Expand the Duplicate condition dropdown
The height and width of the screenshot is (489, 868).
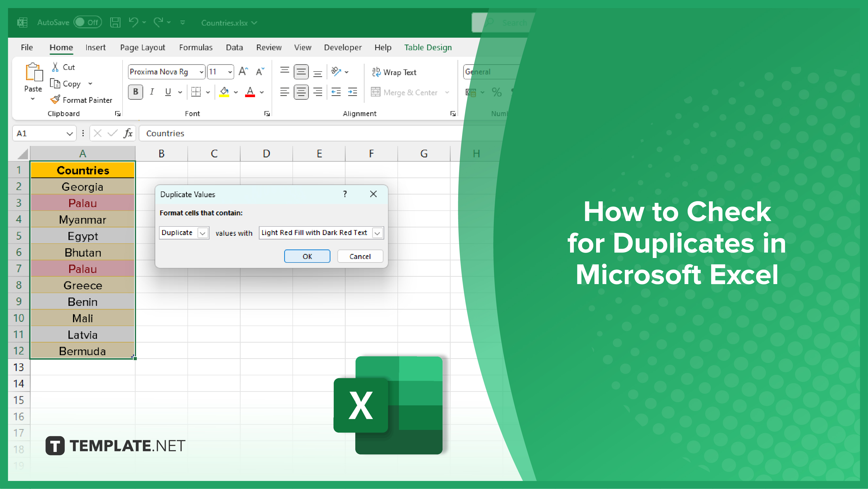pos(202,232)
